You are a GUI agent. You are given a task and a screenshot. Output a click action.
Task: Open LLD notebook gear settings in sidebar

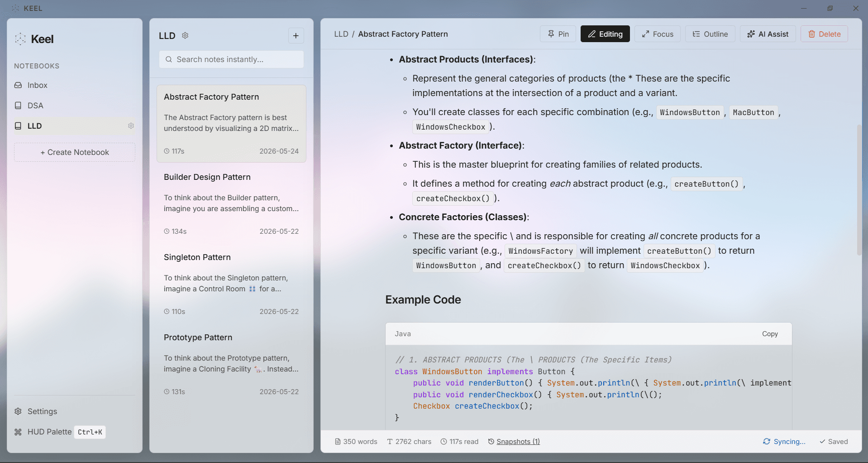131,126
